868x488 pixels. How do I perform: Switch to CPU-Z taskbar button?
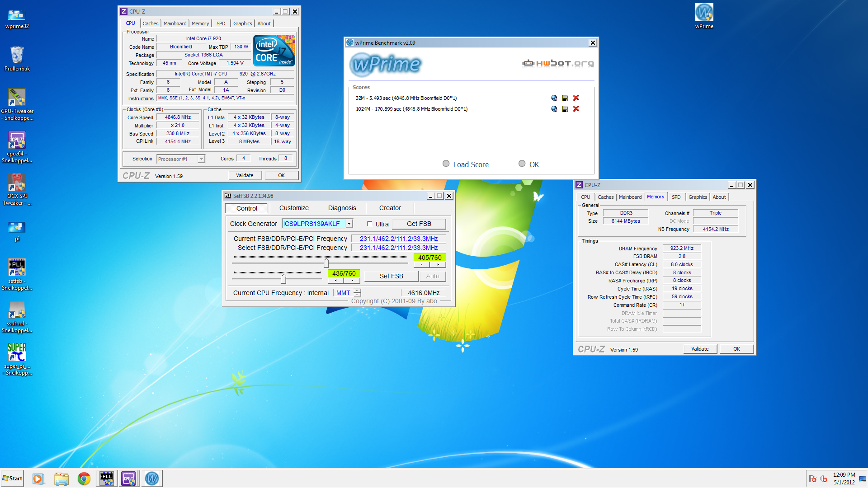pos(129,479)
